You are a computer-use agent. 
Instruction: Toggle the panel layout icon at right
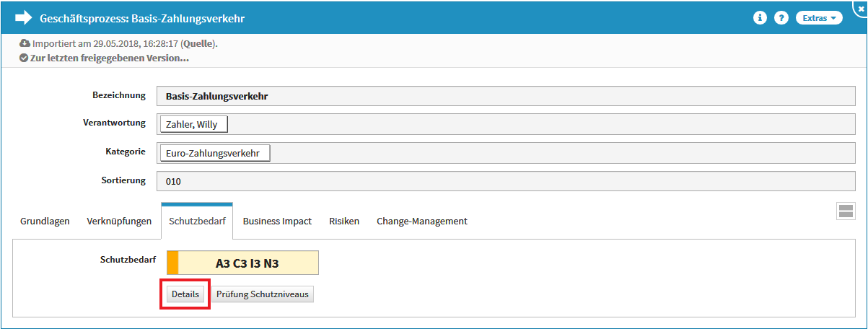coord(846,211)
